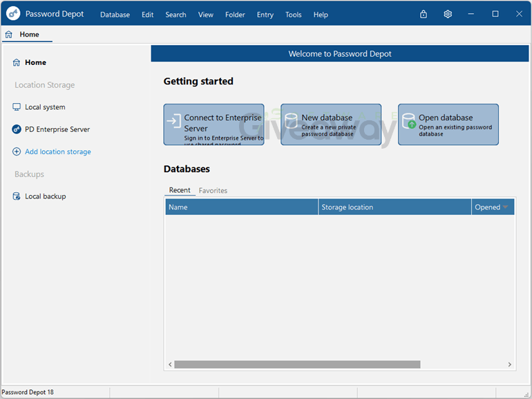
Task: Click the Password Depot key logo icon
Action: pyautogui.click(x=13, y=14)
